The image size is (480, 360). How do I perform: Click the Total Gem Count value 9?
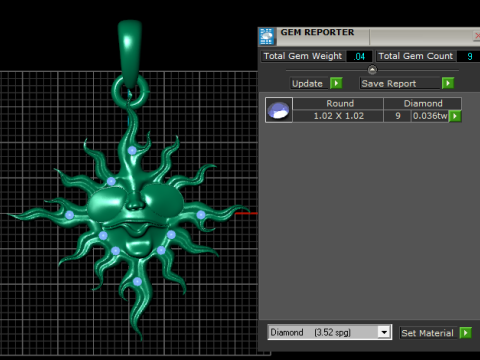click(470, 56)
